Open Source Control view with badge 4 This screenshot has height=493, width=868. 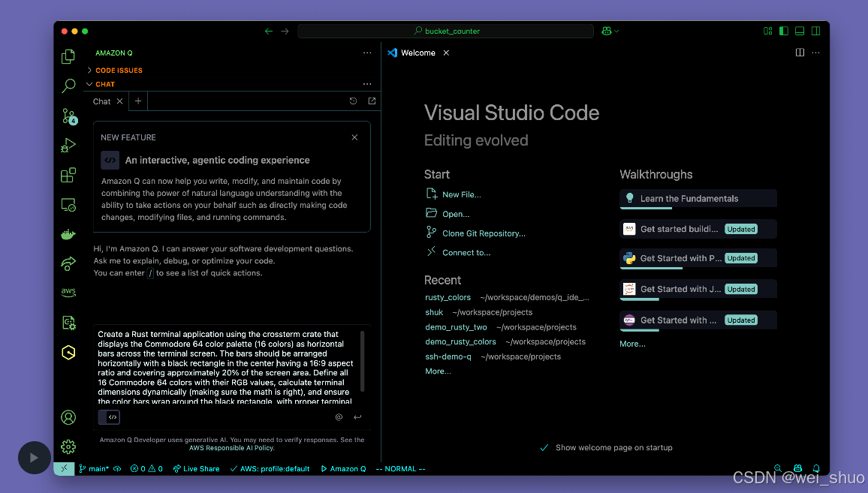coord(68,116)
